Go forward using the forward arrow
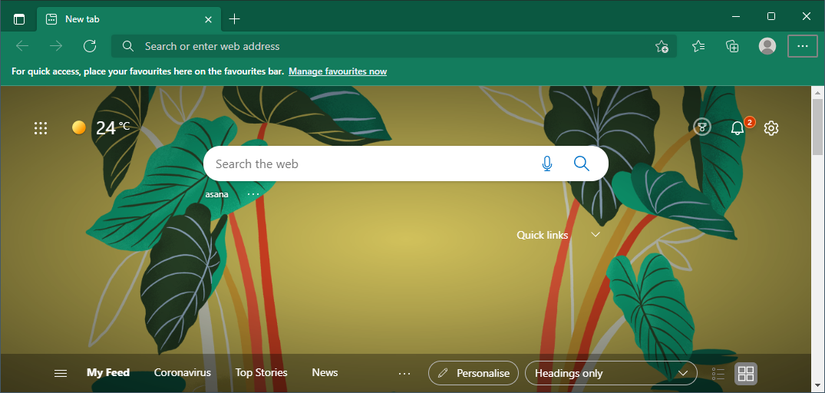This screenshot has width=825, height=393. click(x=56, y=46)
